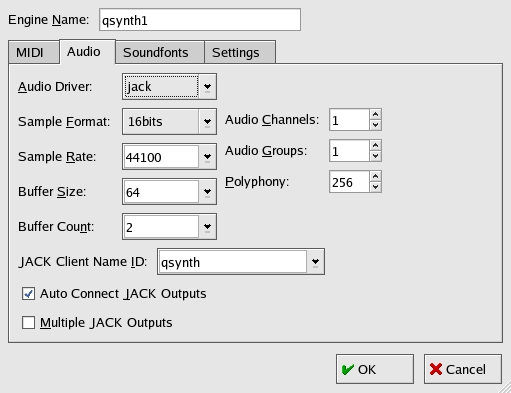Increase Audio Groups using up arrow
The height and width of the screenshot is (393, 511).
(x=375, y=145)
